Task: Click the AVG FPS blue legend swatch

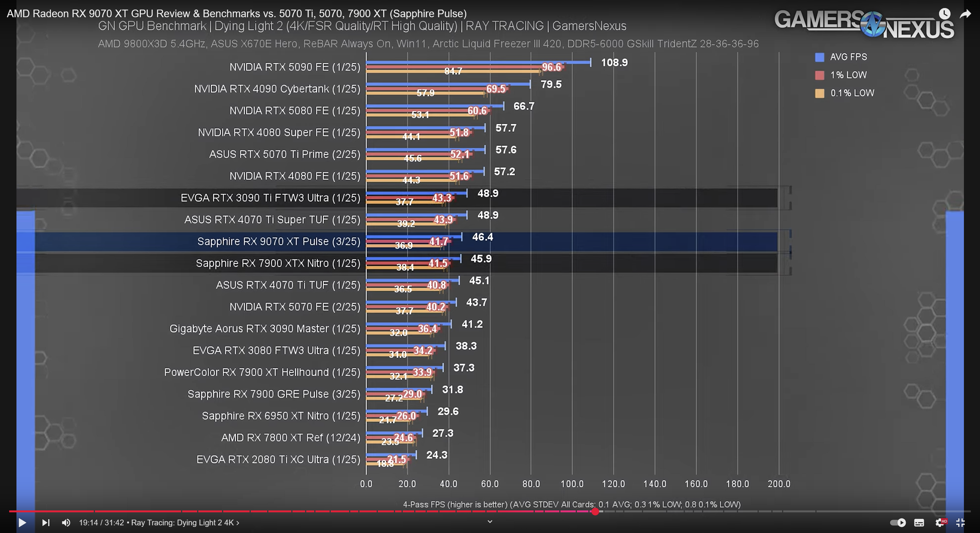Action: tap(819, 57)
